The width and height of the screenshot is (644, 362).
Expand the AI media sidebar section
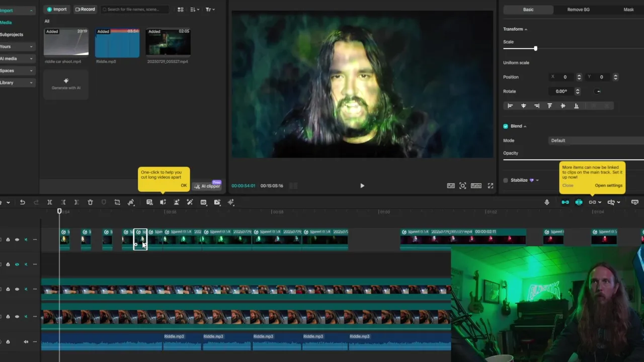[31, 59]
